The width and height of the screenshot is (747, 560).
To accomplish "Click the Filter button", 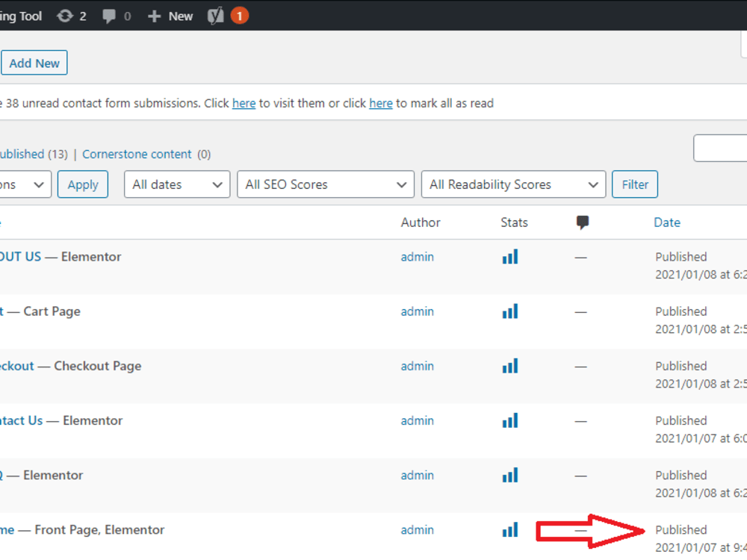I will point(635,184).
